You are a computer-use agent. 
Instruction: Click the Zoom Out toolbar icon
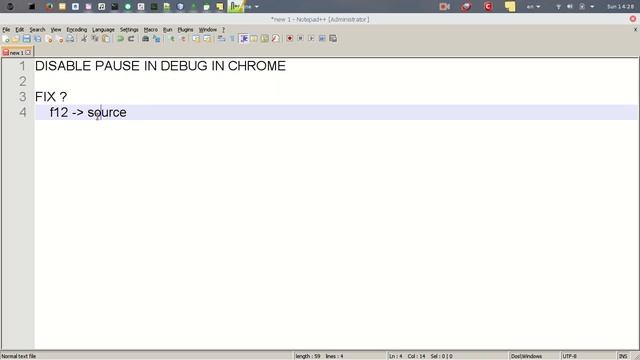(183, 39)
